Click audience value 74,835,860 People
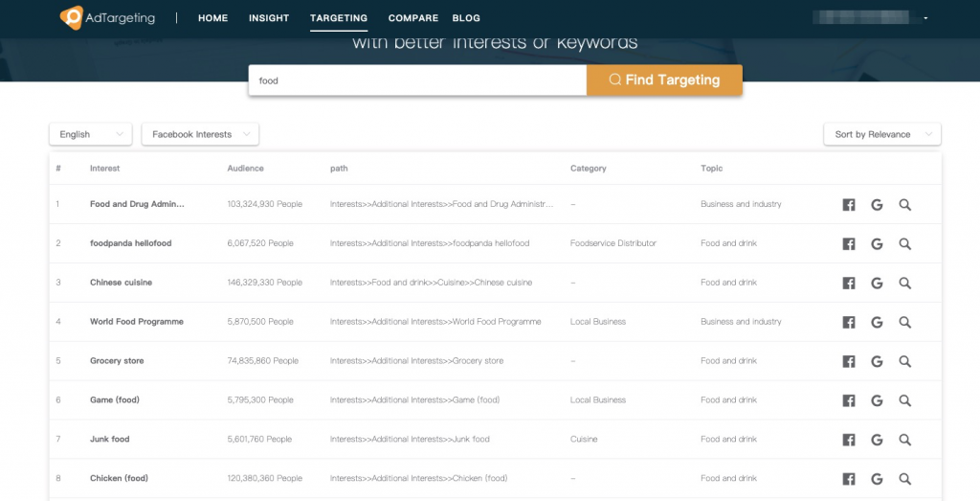 pos(263,360)
